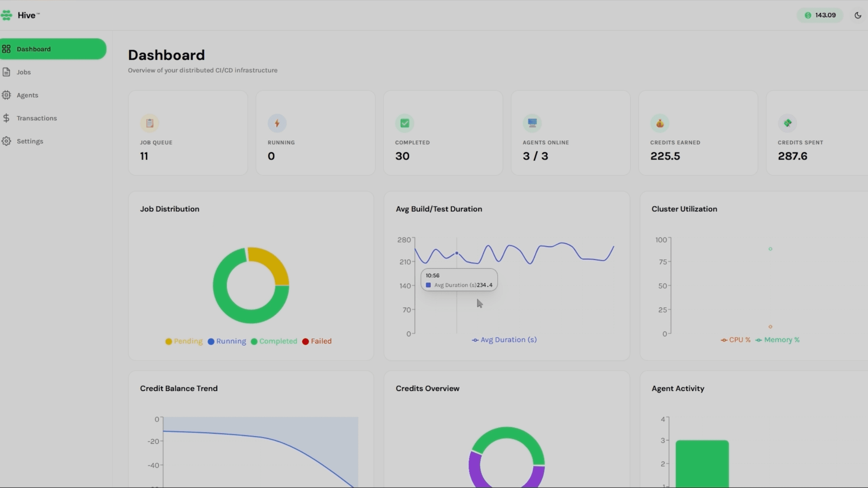
Task: Toggle Avg Duration (s) legend entry
Action: pos(504,340)
